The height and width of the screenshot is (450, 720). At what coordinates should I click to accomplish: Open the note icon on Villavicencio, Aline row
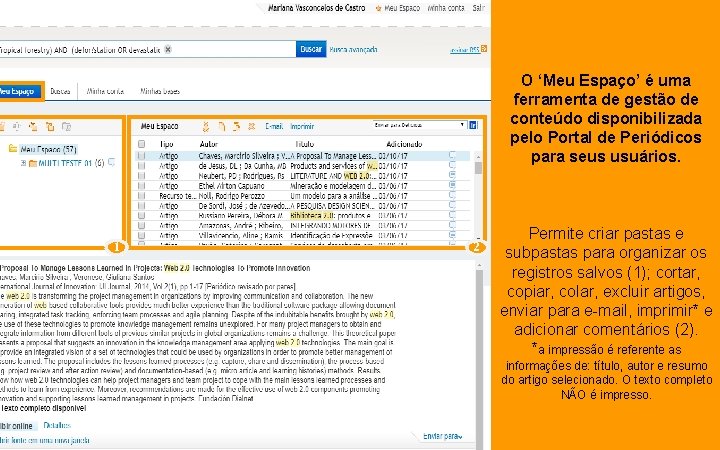coord(452,235)
